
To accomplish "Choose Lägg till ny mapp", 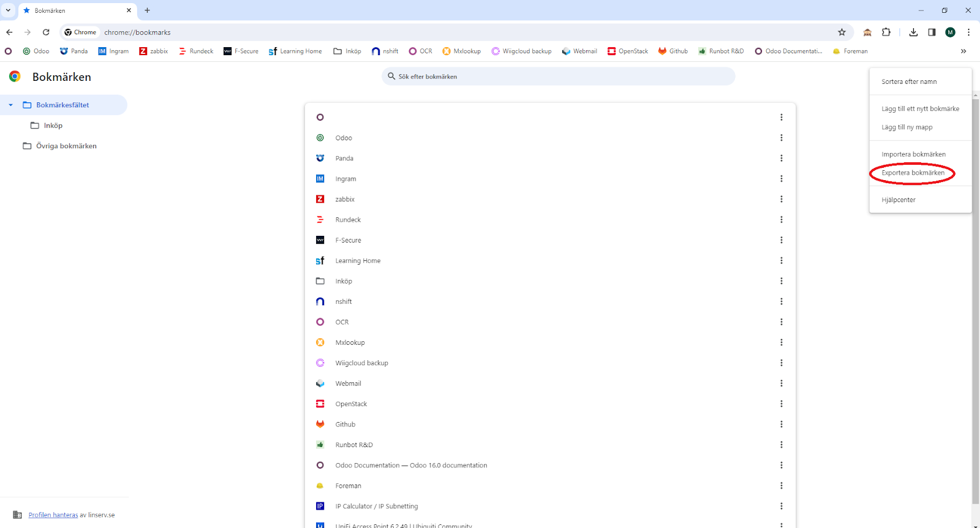I will [921, 127].
